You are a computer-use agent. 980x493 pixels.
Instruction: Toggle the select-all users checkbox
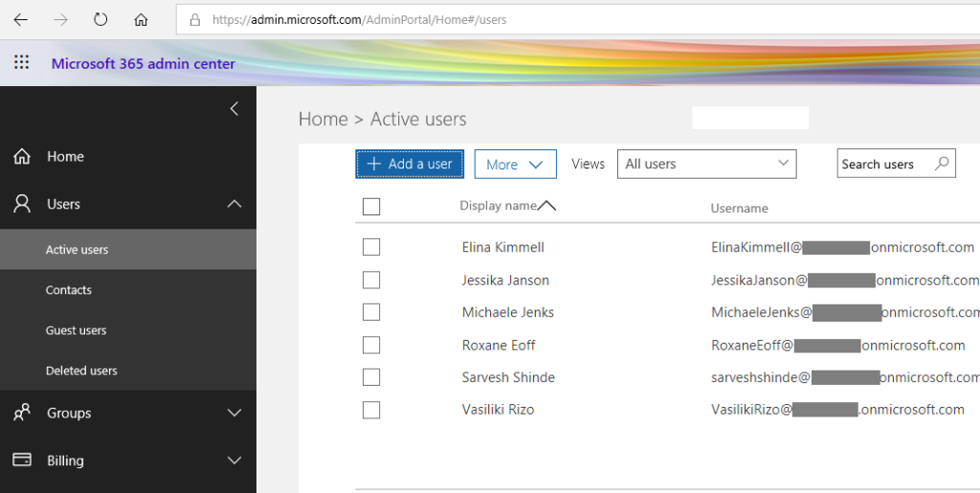point(371,206)
